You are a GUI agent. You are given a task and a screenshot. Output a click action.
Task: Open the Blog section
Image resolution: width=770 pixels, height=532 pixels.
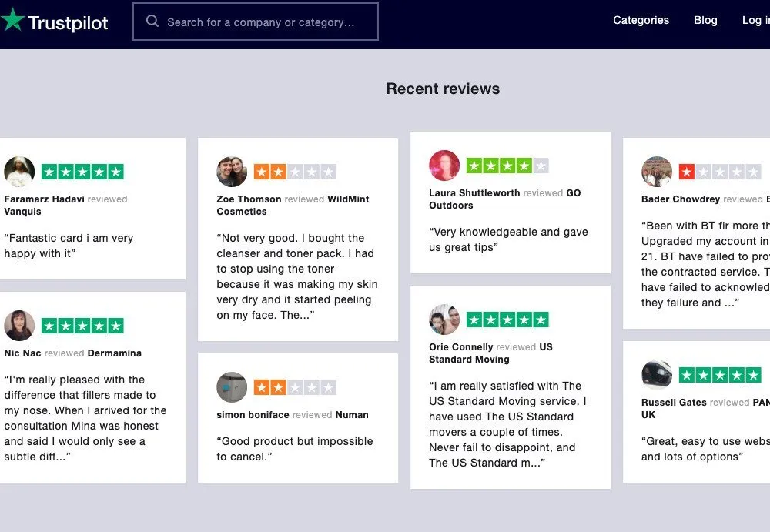(705, 20)
